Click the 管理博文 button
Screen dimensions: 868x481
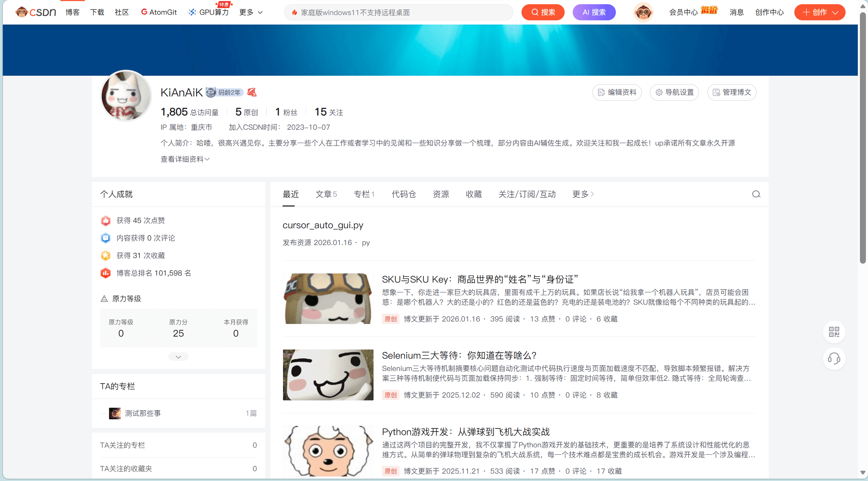732,92
